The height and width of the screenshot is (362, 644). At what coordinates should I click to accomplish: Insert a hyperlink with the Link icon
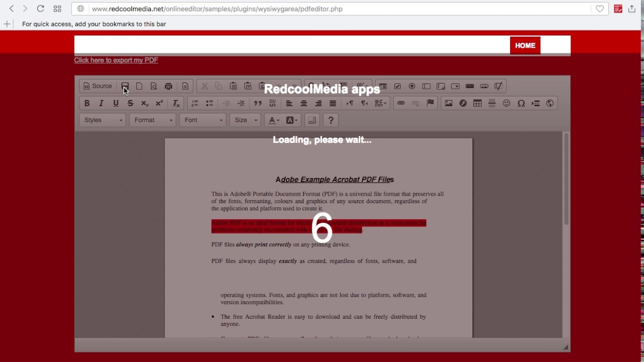pyautogui.click(x=401, y=103)
